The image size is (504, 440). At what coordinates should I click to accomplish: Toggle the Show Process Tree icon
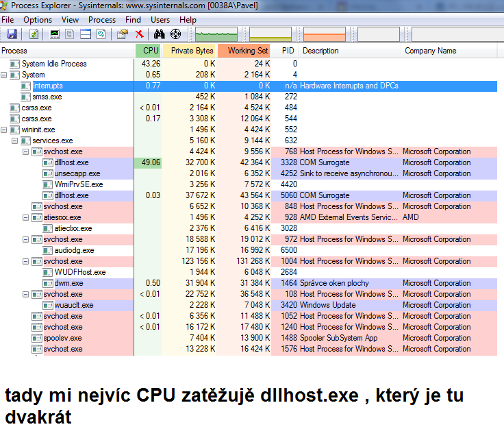(x=69, y=34)
